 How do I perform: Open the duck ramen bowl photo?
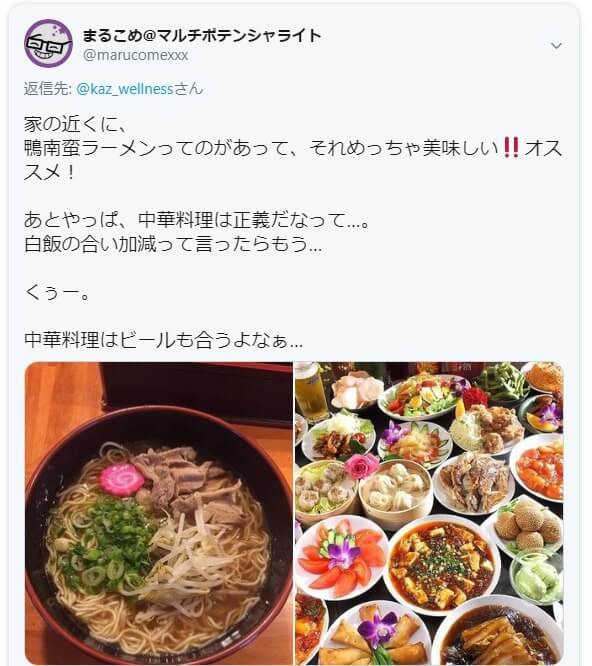(159, 514)
